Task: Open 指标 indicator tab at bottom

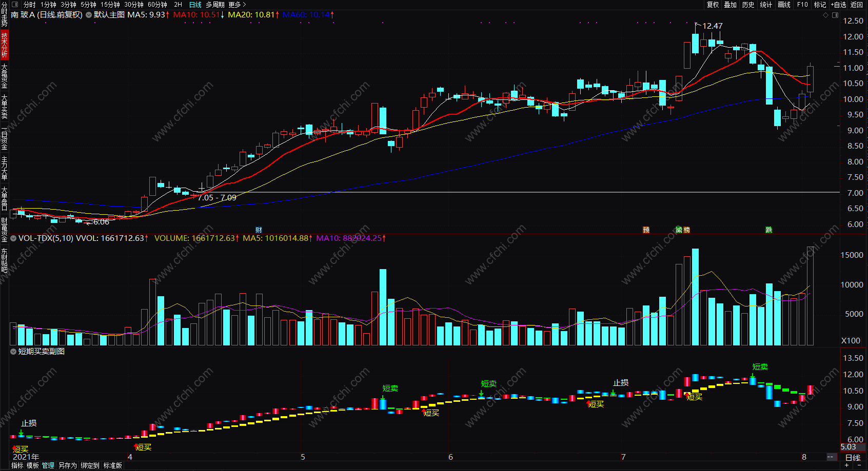Action: point(17,465)
